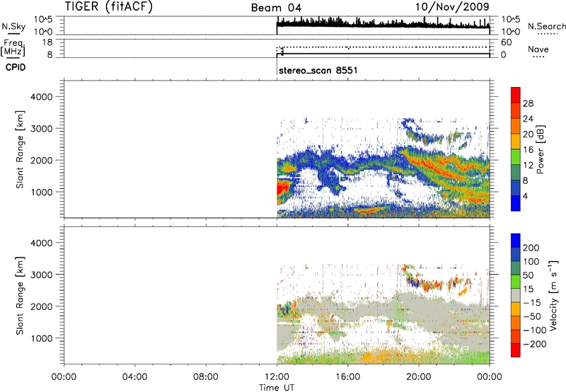Click inside the velocity range-time plot
The width and height of the screenshot is (566, 392).
[x=277, y=295]
